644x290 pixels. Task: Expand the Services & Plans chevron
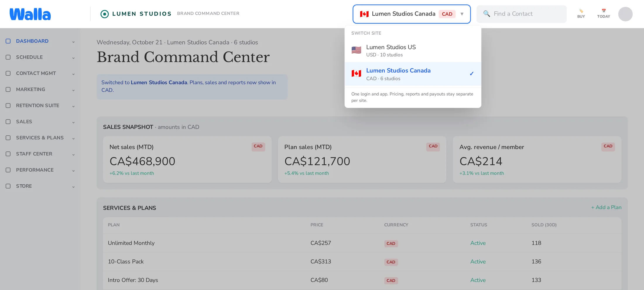[x=73, y=139]
